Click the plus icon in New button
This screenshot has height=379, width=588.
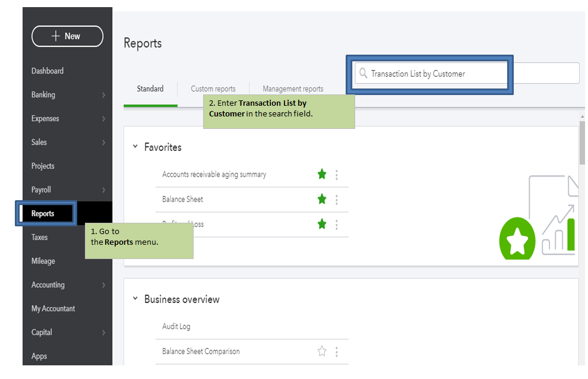56,36
